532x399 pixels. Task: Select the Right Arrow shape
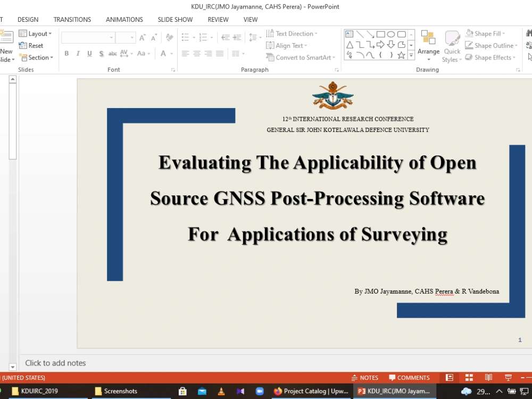pyautogui.click(x=380, y=45)
